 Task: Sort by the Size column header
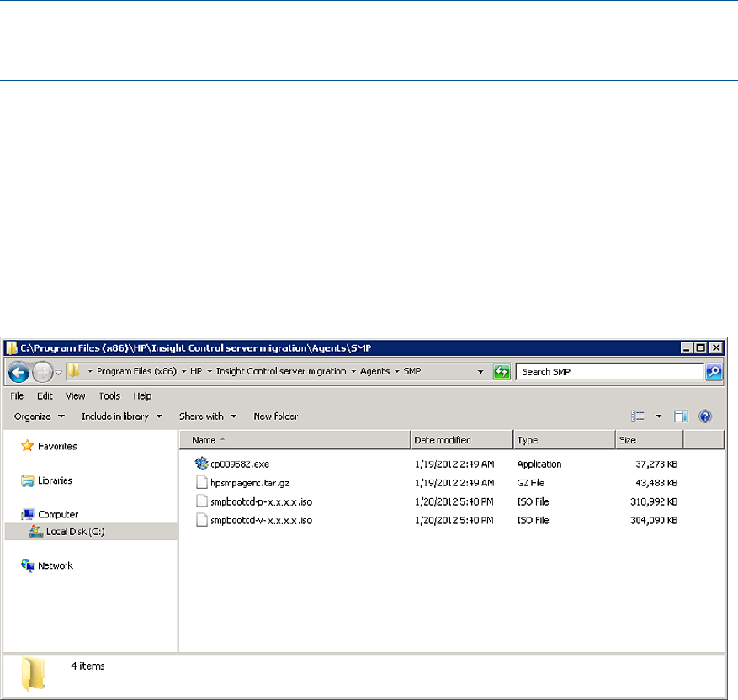click(650, 440)
